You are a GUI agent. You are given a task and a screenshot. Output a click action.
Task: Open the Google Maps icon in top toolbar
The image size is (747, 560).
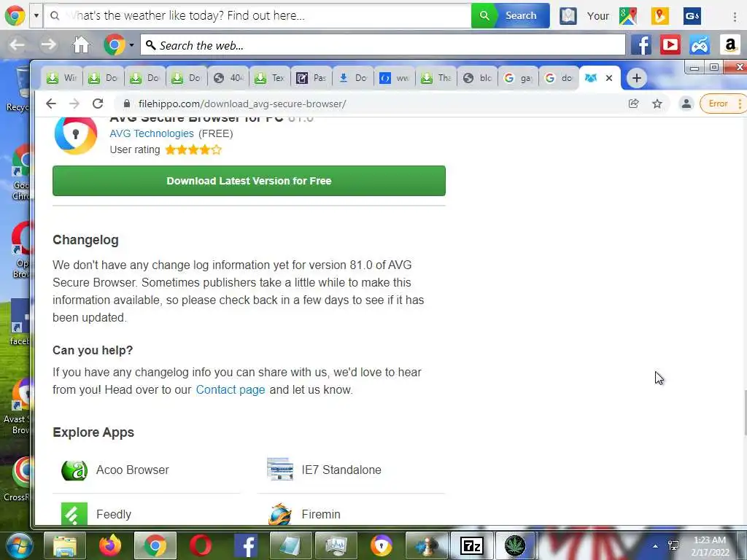click(628, 16)
